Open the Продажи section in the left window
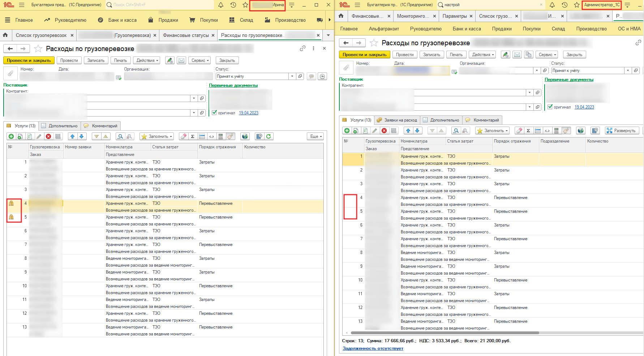Image resolution: width=644 pixels, height=356 pixels. (163, 20)
